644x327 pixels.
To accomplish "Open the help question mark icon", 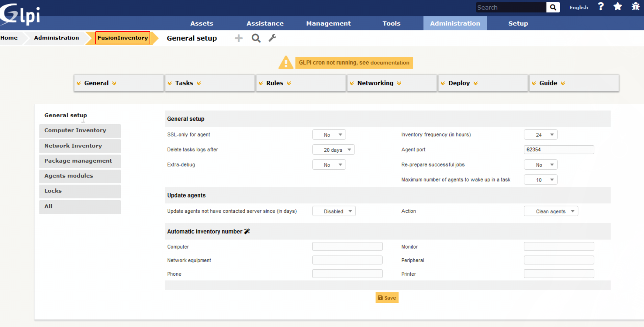I will [601, 6].
